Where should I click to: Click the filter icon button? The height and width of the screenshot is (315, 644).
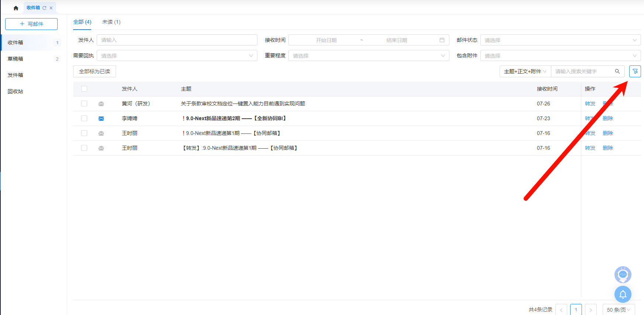click(635, 71)
